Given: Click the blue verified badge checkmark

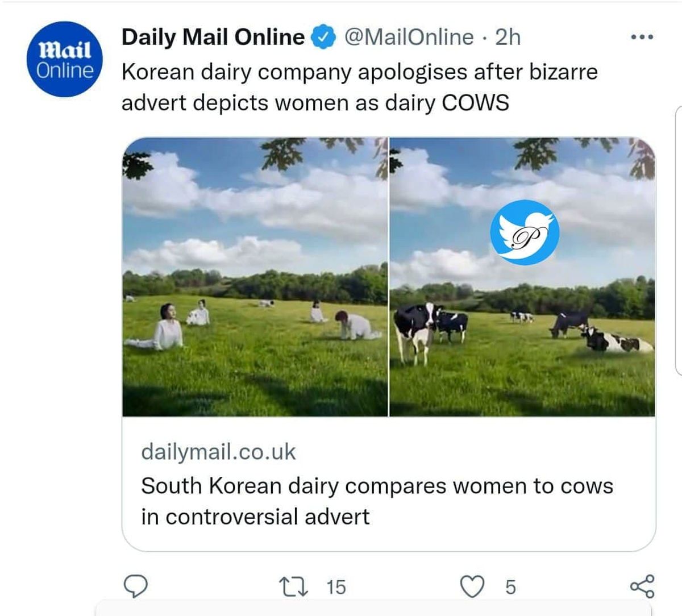Looking at the screenshot, I should click(322, 38).
